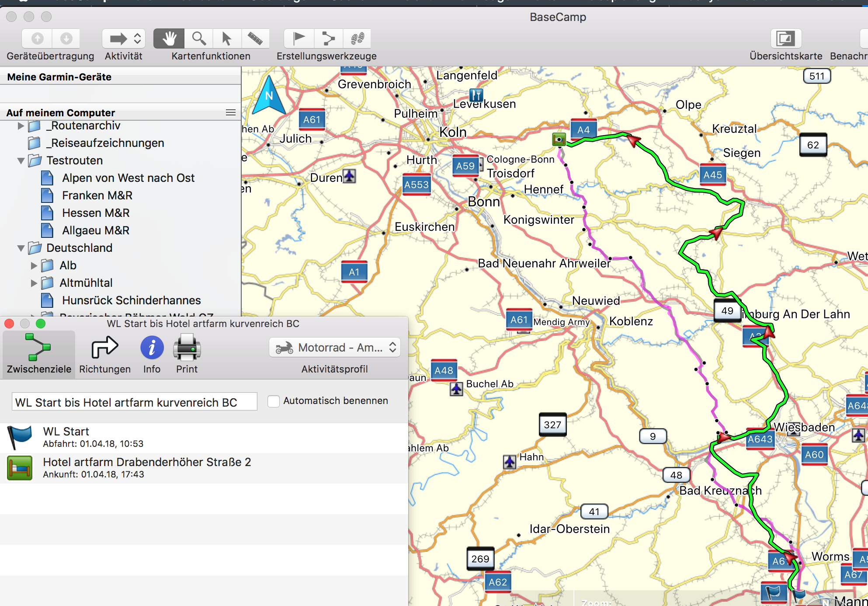Click the Koblenz city label
The height and width of the screenshot is (606, 868).
(x=631, y=321)
